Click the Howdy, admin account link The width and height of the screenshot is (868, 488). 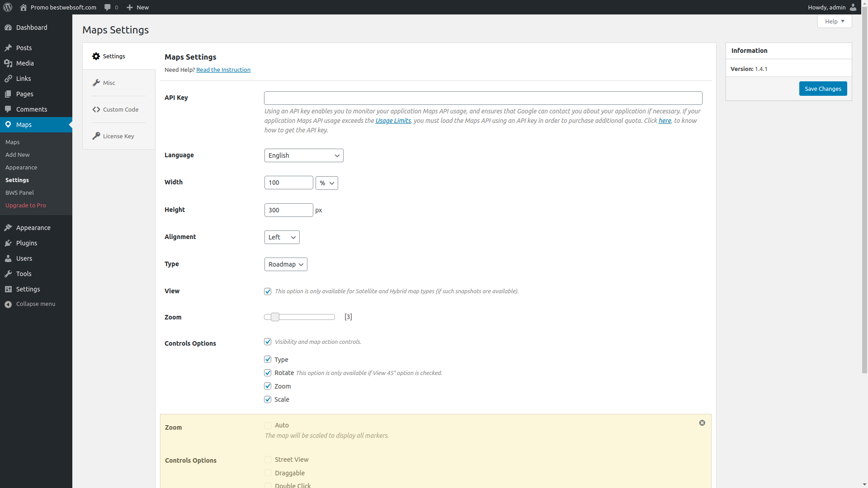[832, 7]
